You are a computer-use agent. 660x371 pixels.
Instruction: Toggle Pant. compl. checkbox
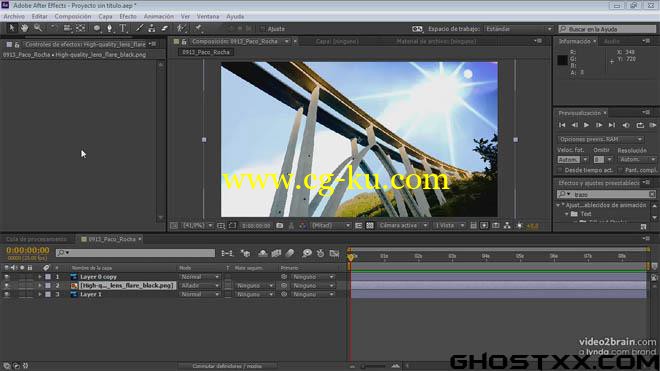click(620, 170)
